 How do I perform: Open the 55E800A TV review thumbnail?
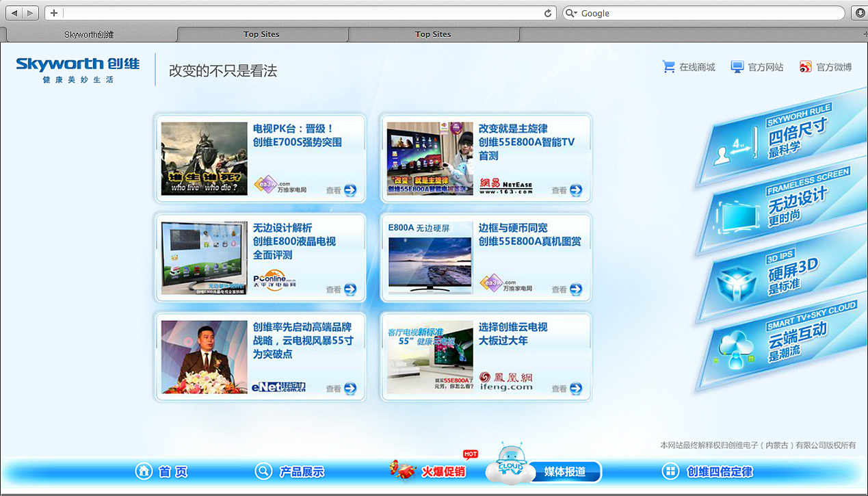coord(430,159)
